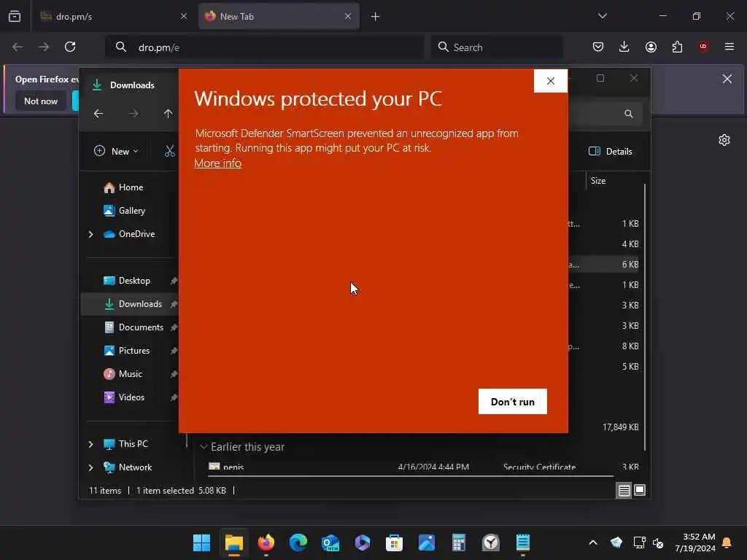Open Firefox View icon

(x=15, y=16)
